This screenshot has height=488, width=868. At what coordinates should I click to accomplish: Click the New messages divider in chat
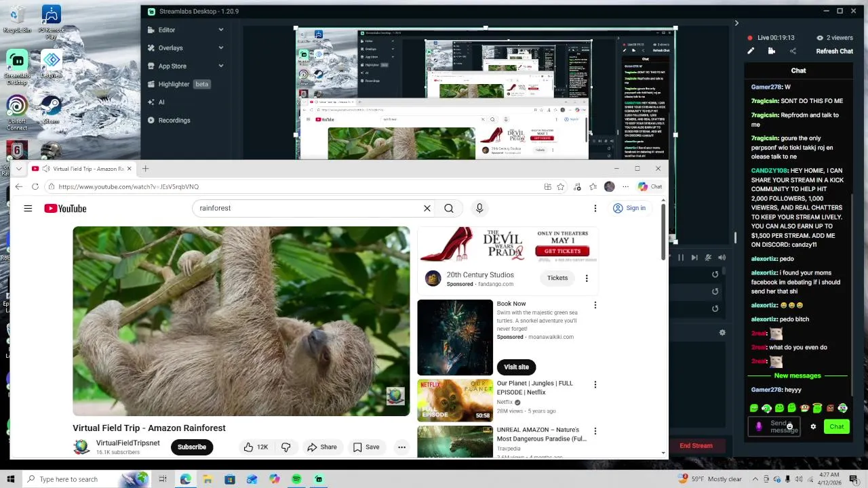[797, 375]
